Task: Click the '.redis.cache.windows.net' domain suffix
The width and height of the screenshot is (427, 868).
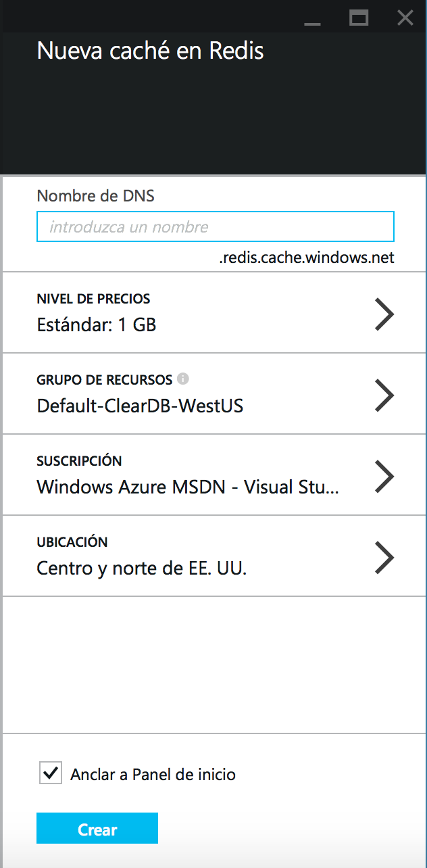Action: coord(307,258)
